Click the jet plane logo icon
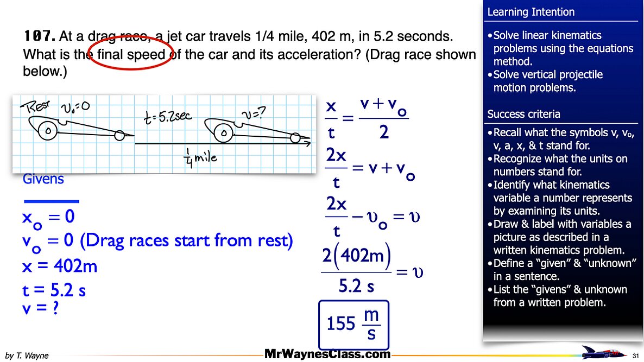This screenshot has width=644, height=362. pyautogui.click(x=603, y=353)
